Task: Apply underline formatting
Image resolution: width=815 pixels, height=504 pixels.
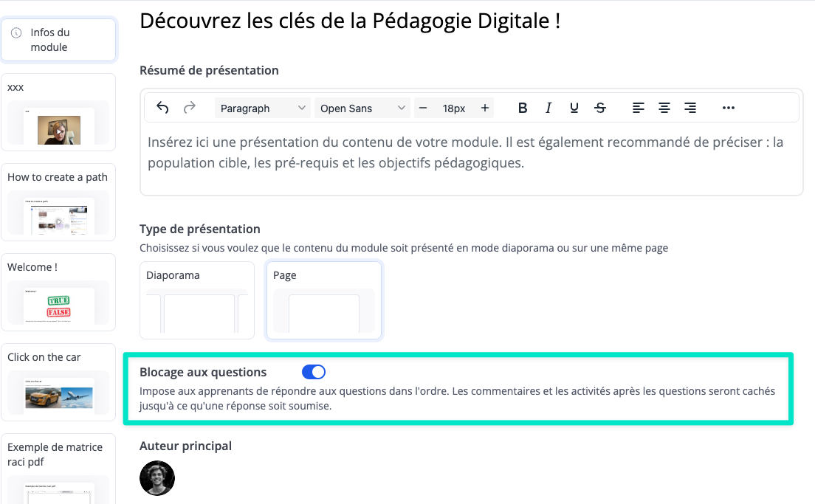Action: (574, 108)
